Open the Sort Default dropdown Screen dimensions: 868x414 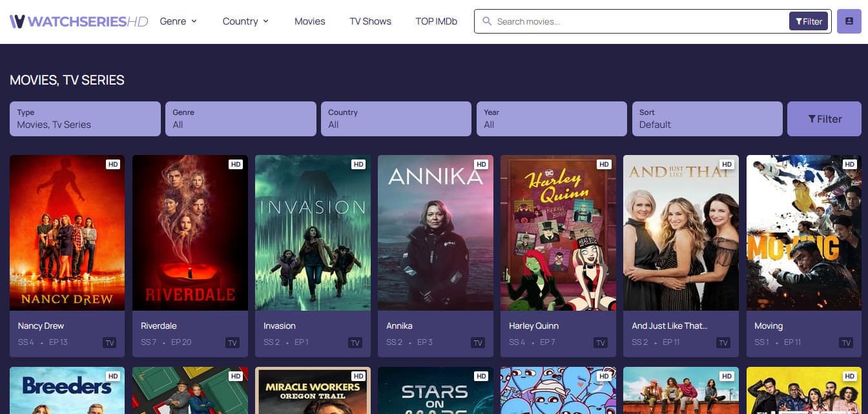click(707, 119)
